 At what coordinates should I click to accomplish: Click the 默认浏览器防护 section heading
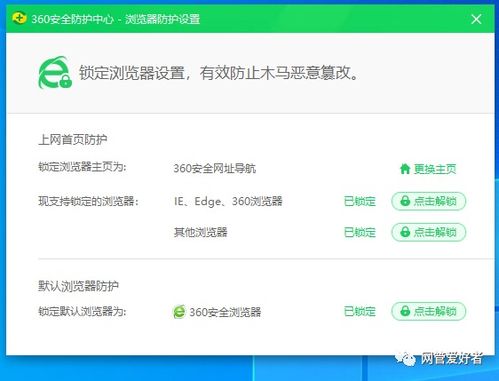click(x=78, y=286)
